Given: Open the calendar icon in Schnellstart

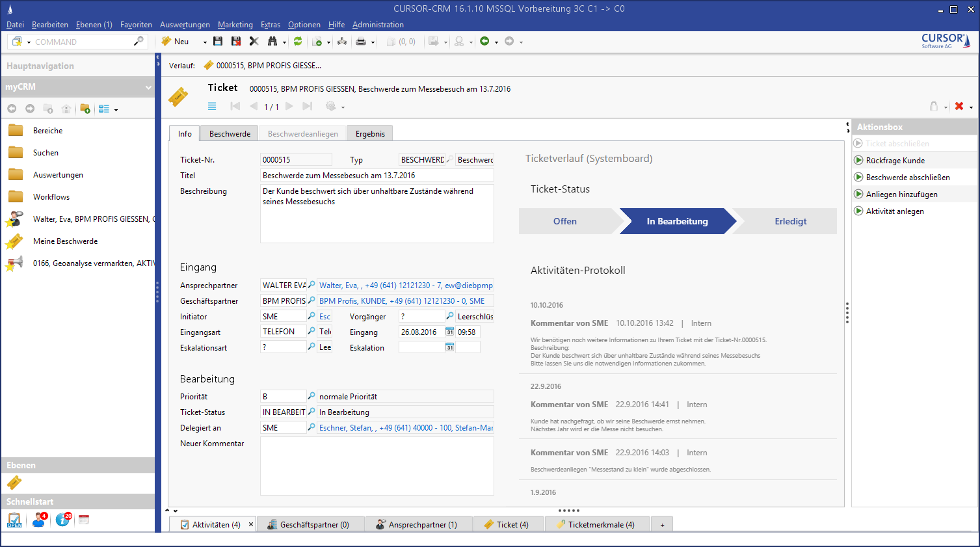Looking at the screenshot, I should (x=83, y=520).
